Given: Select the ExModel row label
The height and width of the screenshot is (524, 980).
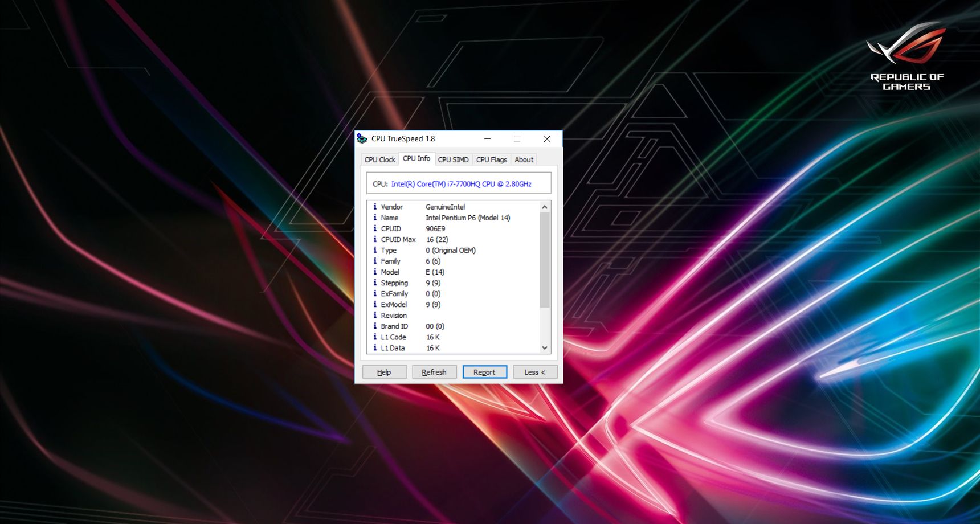Looking at the screenshot, I should [394, 304].
